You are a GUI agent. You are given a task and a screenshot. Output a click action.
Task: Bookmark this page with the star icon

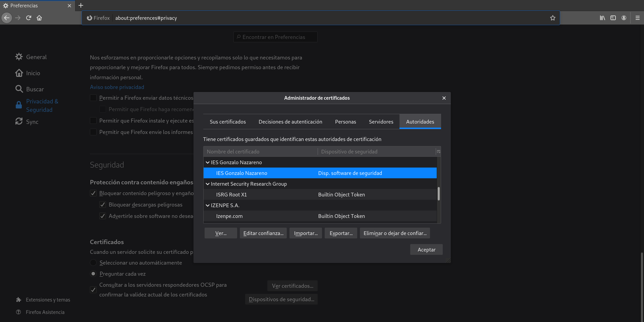point(553,18)
